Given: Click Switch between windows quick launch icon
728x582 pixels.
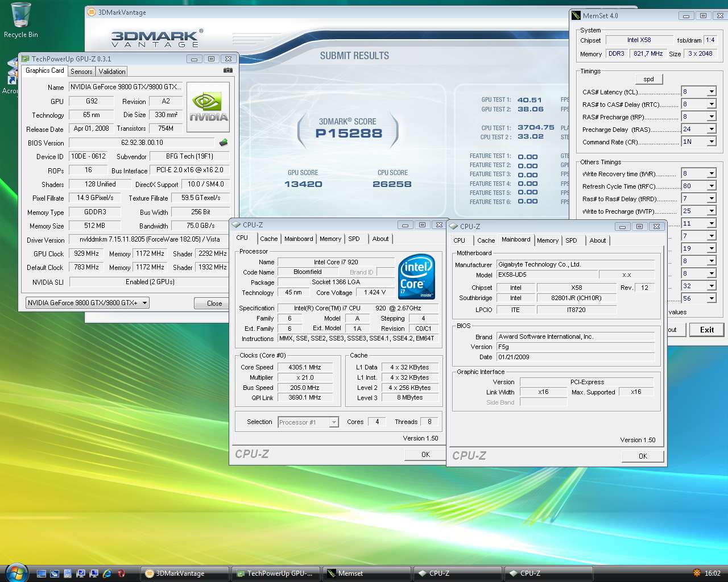Looking at the screenshot, I should pos(54,573).
